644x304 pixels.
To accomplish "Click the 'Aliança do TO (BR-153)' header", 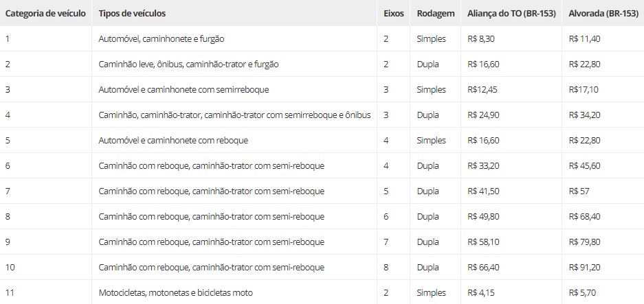I will 511,13.
